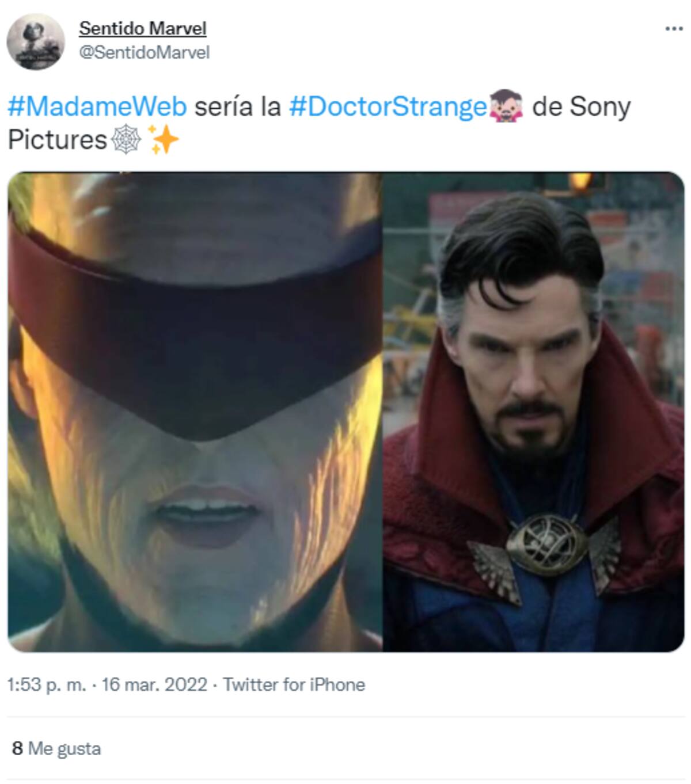
Task: Click the Doctor Strange mage emoji
Action: (506, 106)
